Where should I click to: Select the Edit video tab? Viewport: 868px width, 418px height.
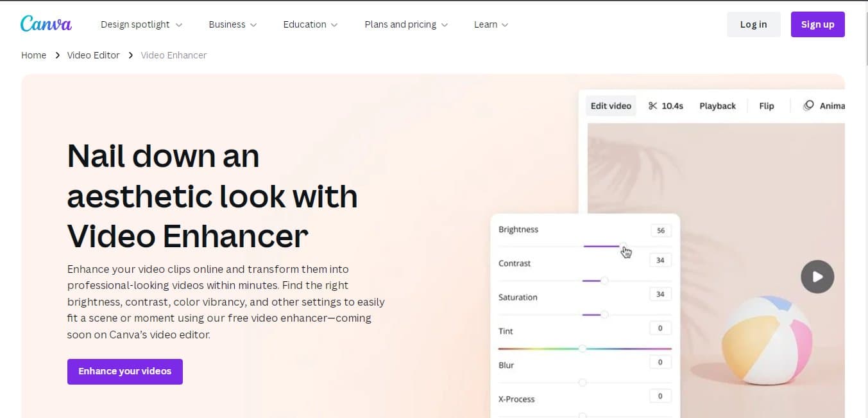pyautogui.click(x=611, y=106)
